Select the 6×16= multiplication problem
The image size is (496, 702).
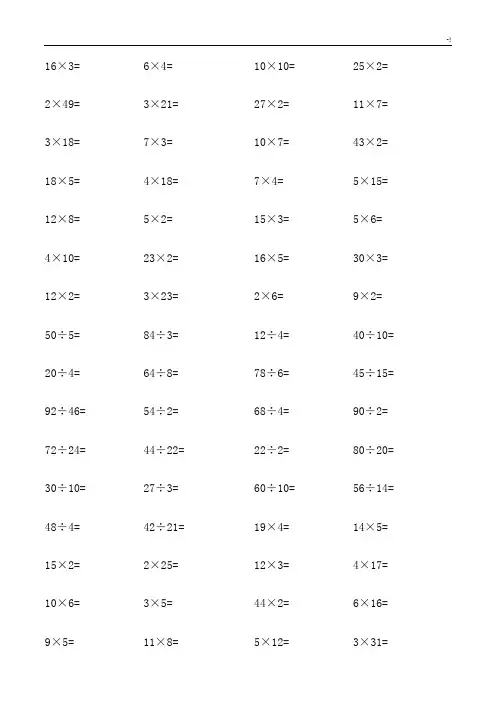[x=370, y=604]
